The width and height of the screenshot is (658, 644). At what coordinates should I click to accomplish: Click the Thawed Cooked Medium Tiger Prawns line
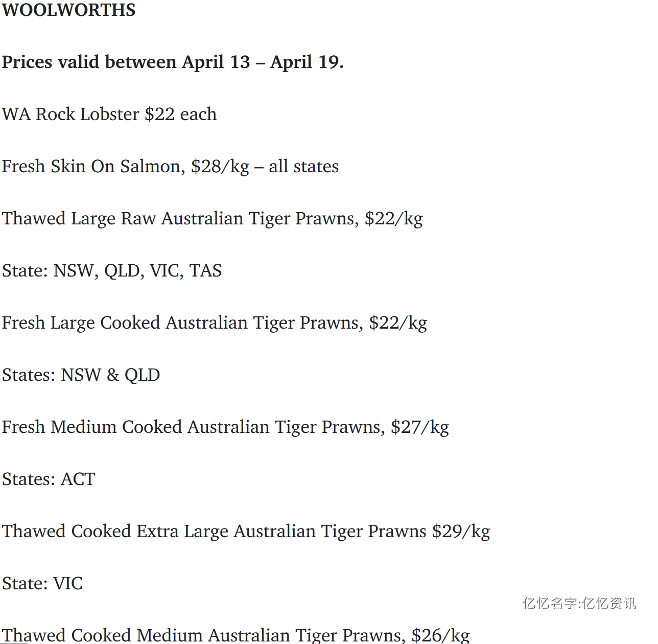(236, 635)
